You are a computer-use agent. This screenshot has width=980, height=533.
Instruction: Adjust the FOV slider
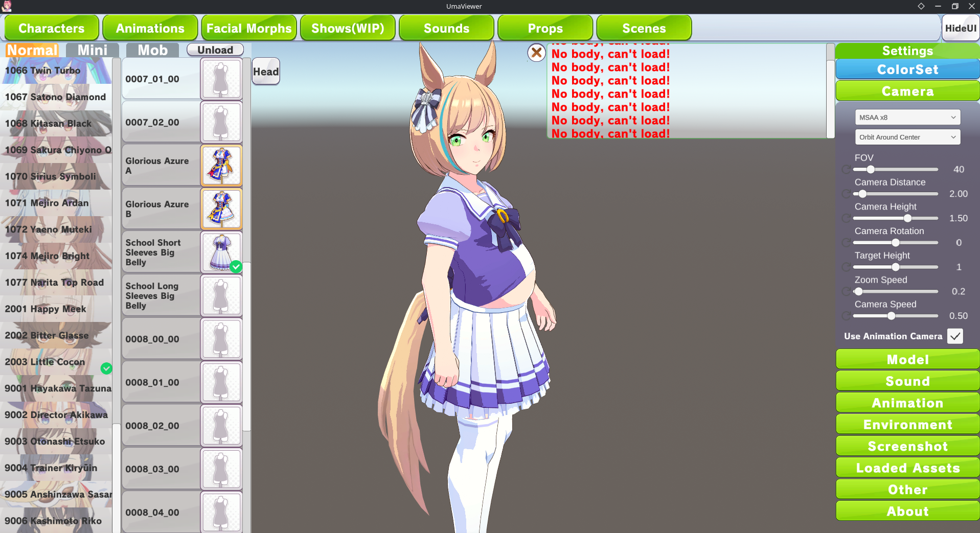click(x=896, y=170)
